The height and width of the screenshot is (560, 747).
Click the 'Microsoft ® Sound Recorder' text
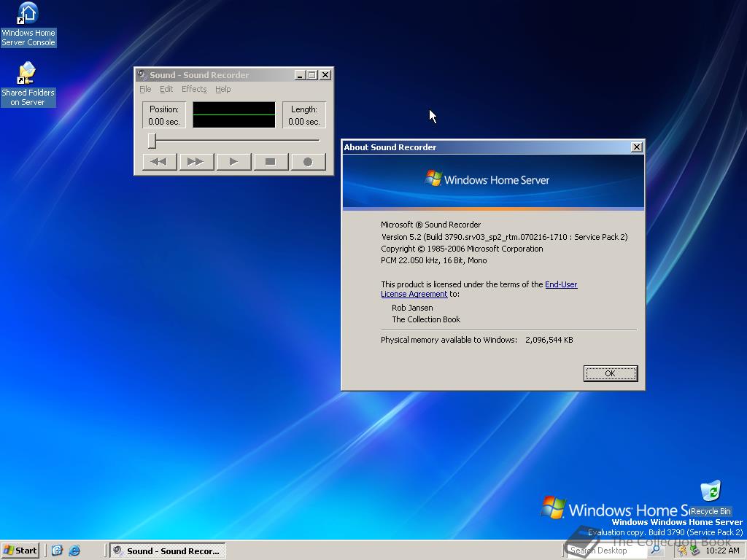(430, 225)
